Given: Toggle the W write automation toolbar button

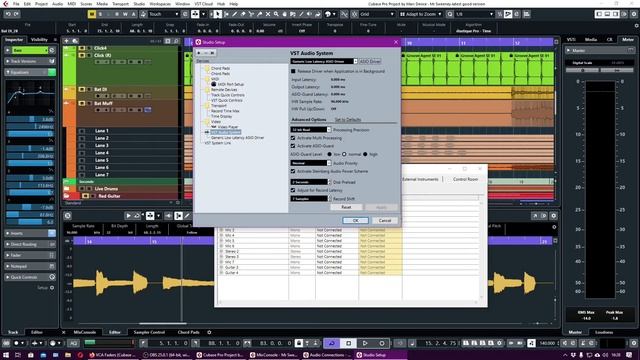Looking at the screenshot, I should (x=125, y=14).
